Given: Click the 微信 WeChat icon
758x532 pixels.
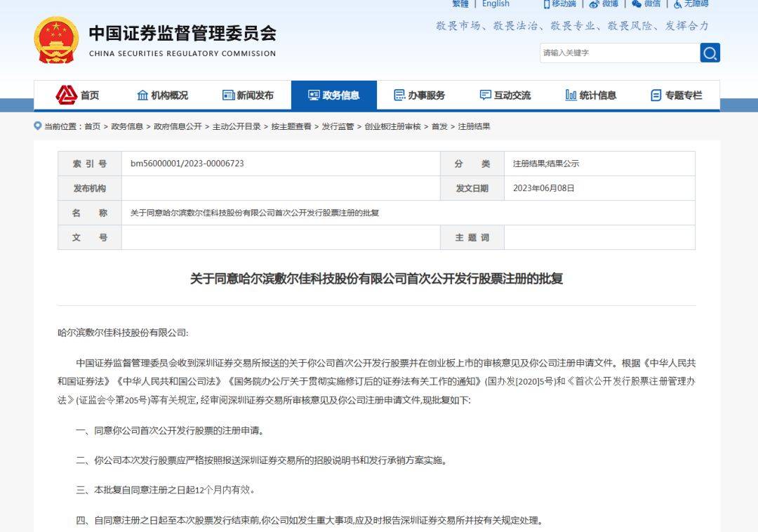Looking at the screenshot, I should tap(637, 4).
